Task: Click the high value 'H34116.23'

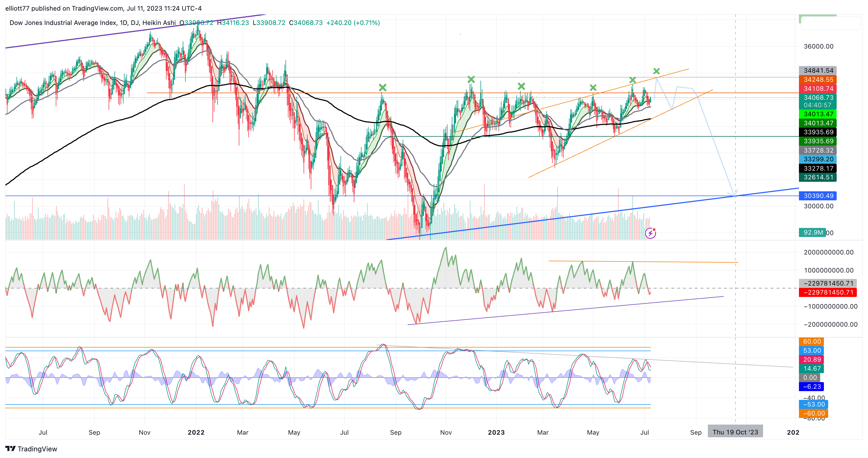Action: (233, 23)
